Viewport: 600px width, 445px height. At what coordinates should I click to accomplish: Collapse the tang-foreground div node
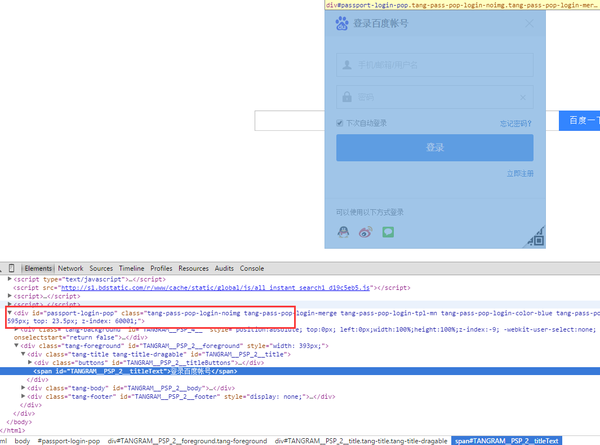16,345
